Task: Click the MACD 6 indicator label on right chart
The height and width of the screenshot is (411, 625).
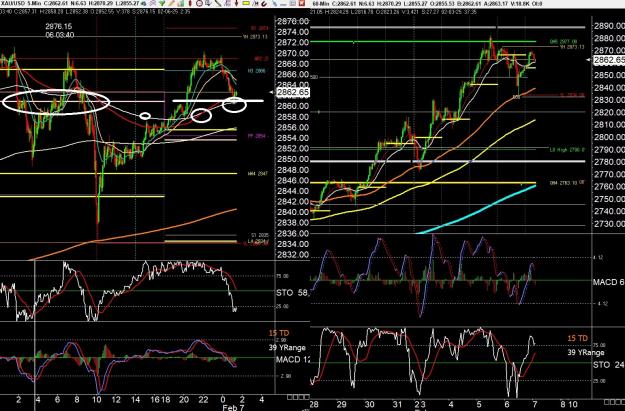Action: pos(609,282)
